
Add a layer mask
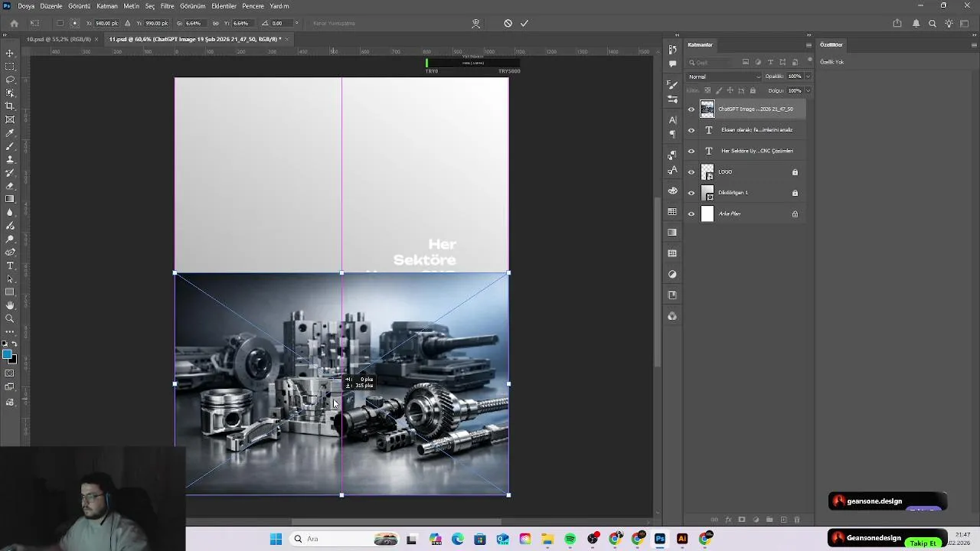coord(742,520)
